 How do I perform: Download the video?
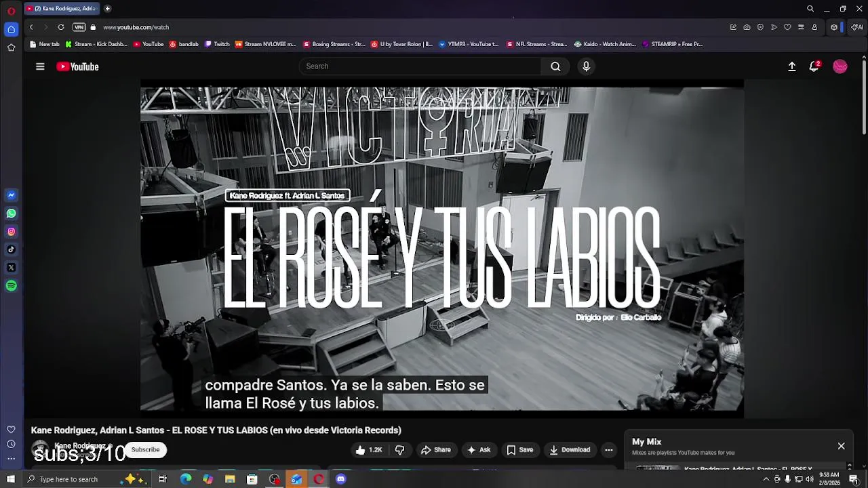pos(570,450)
